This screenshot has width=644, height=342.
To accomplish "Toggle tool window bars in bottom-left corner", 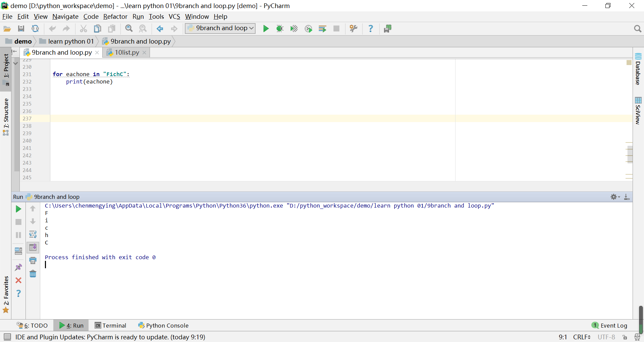I will 7,337.
